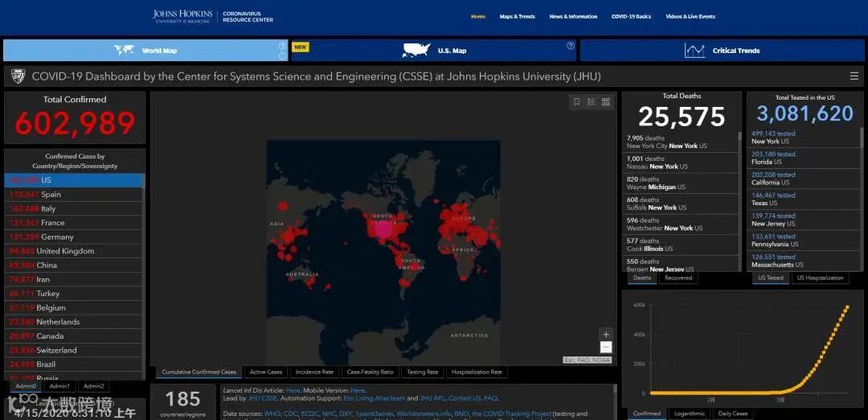The height and width of the screenshot is (420, 868).
Task: Click the New York City 7,905 deaths entry
Action: click(680, 142)
